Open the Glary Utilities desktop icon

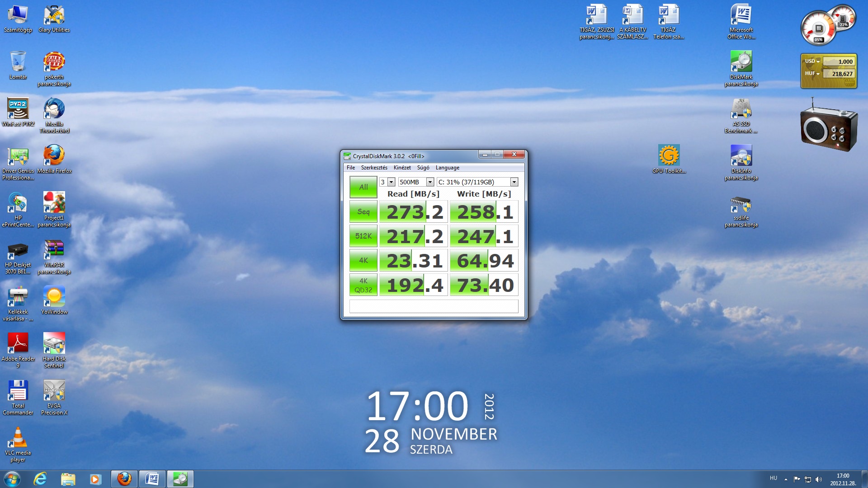pyautogui.click(x=54, y=16)
